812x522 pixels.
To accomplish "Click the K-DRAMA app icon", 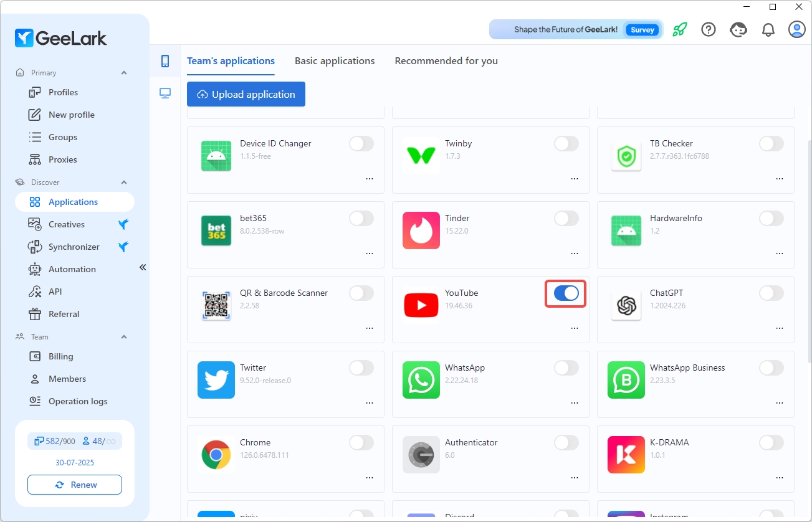I will pos(626,455).
